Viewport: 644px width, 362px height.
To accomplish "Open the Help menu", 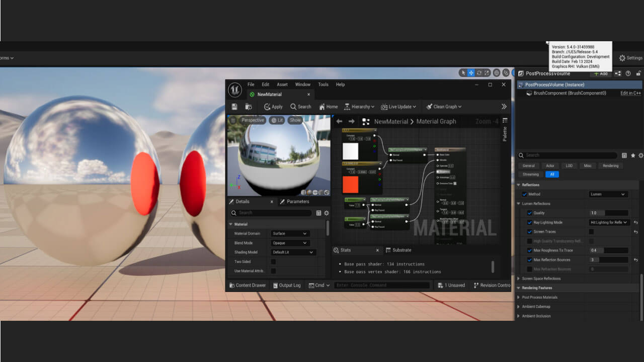I will [x=340, y=84].
